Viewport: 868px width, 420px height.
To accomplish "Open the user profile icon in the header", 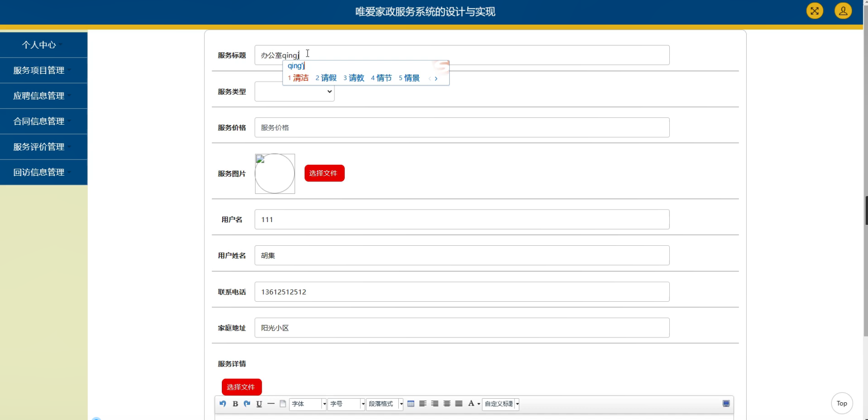I will point(843,11).
